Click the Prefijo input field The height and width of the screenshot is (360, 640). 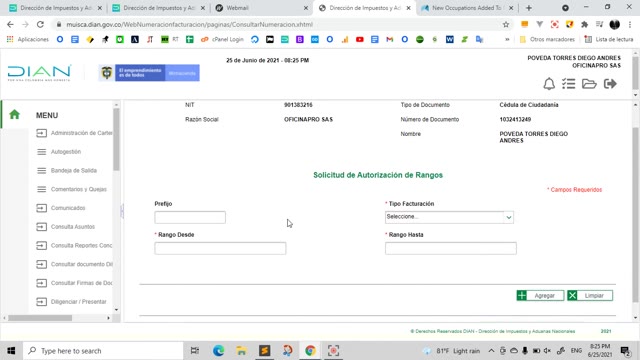190,217
